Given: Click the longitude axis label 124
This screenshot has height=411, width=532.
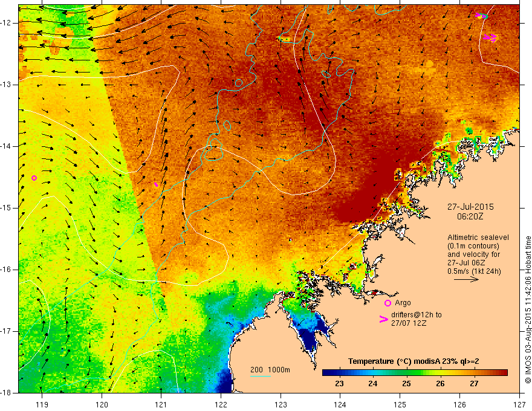Looking at the screenshot, I should click(x=340, y=404).
